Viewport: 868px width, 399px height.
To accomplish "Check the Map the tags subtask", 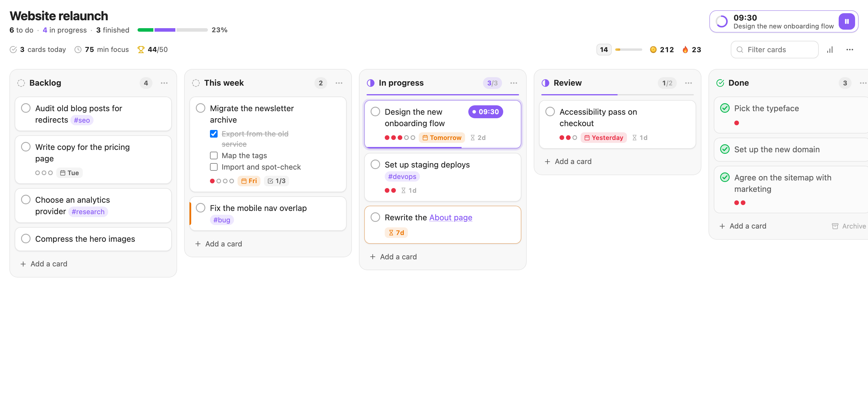I will (x=214, y=155).
